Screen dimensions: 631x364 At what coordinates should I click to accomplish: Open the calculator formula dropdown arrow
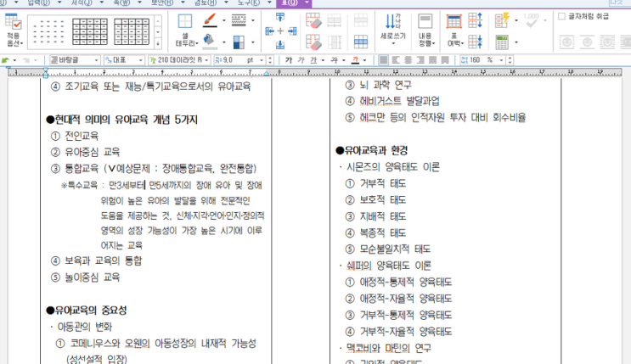tap(516, 42)
